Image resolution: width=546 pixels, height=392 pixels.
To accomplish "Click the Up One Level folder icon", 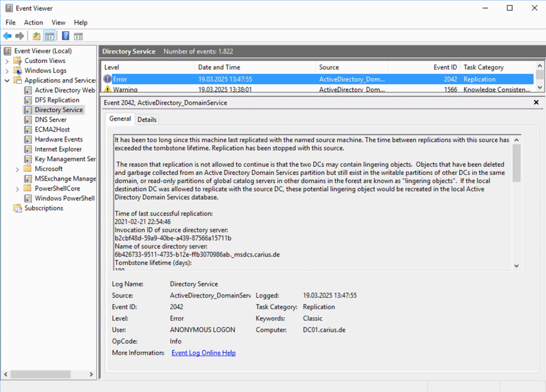I will click(x=36, y=36).
